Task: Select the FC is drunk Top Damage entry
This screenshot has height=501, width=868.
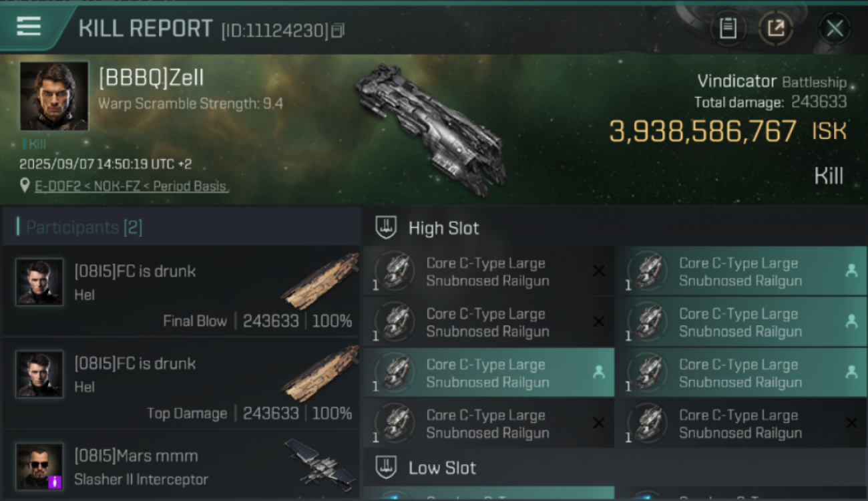Action: click(180, 383)
